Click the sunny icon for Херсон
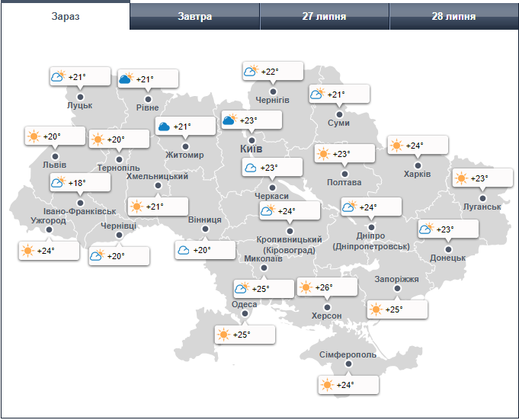This screenshot has height=420, width=519. click(x=306, y=287)
